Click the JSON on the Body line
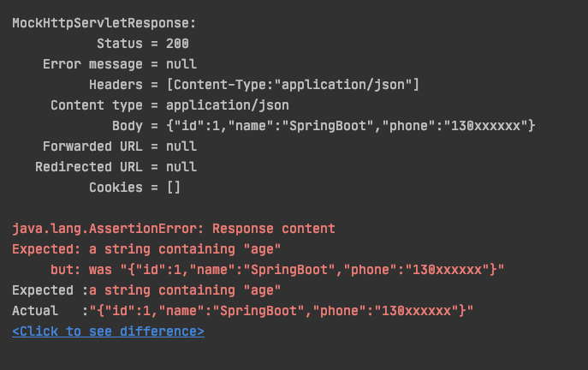Screen dimensions: 588x370 pos(352,126)
